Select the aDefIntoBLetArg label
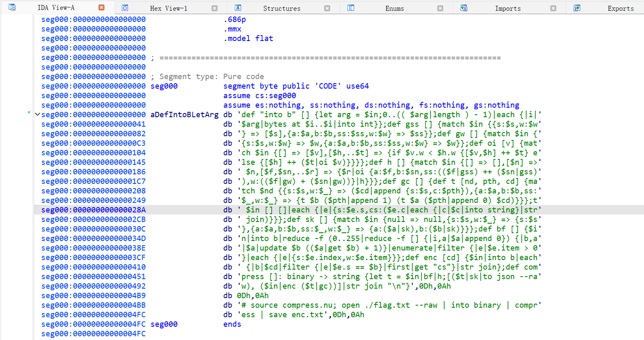 pyautogui.click(x=184, y=115)
